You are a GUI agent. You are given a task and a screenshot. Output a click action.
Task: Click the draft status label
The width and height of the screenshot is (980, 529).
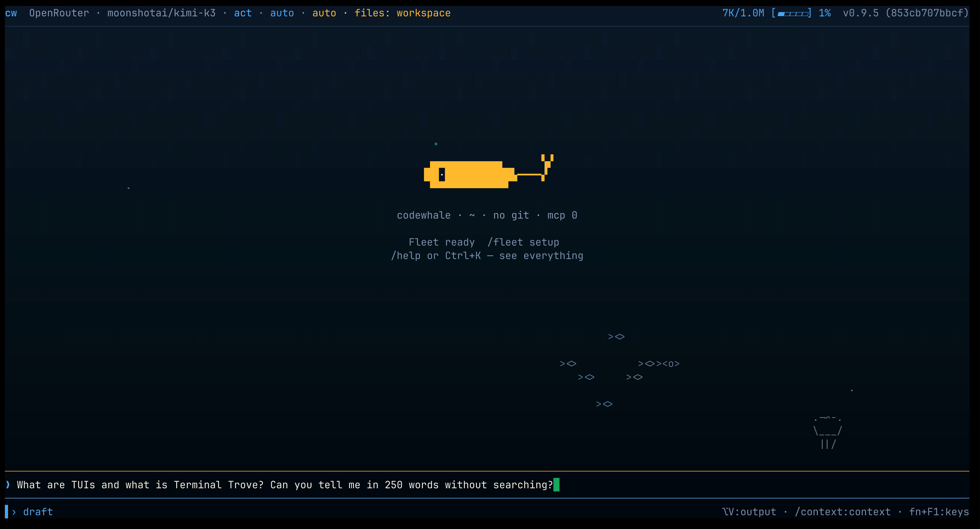click(38, 512)
